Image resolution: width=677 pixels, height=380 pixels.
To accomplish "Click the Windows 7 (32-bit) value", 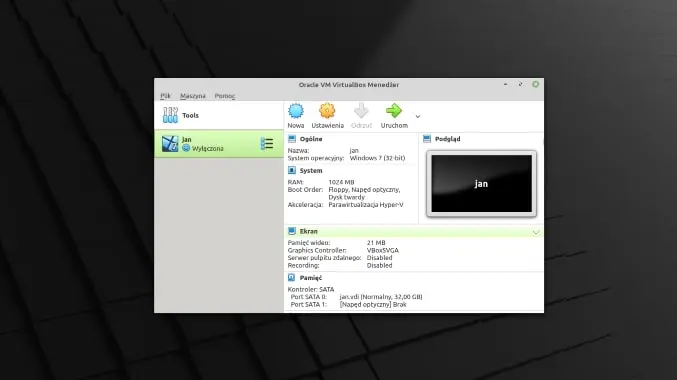I will [x=377, y=158].
